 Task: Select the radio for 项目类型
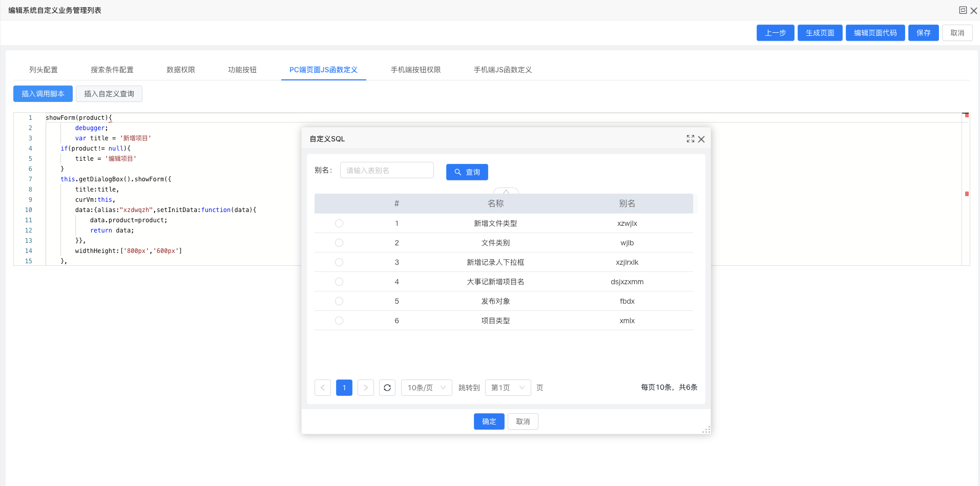click(339, 321)
